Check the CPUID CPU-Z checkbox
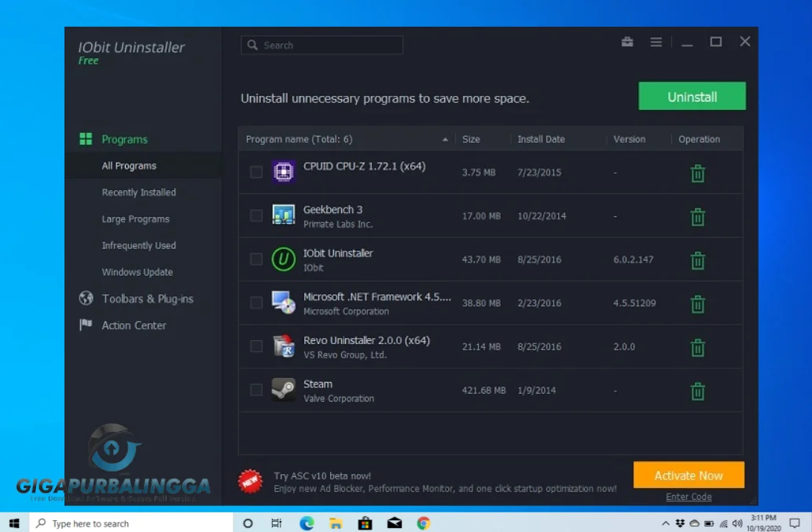This screenshot has height=532, width=812. click(x=255, y=172)
